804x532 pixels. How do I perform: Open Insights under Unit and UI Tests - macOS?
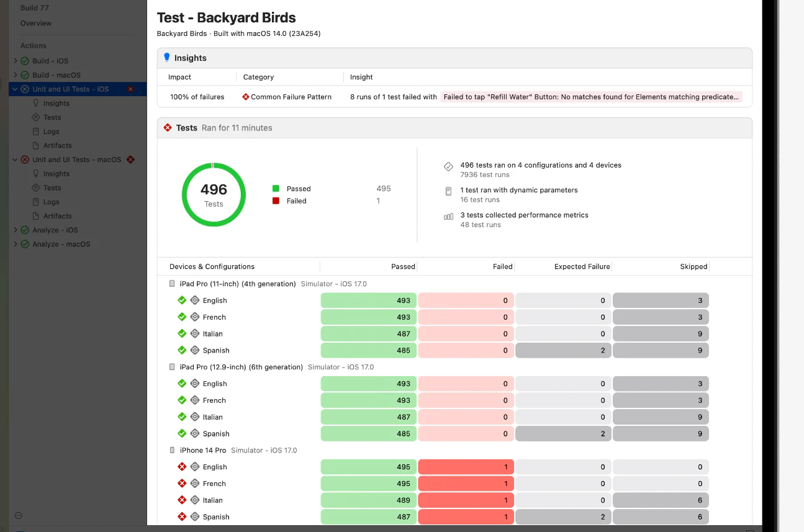pyautogui.click(x=56, y=174)
